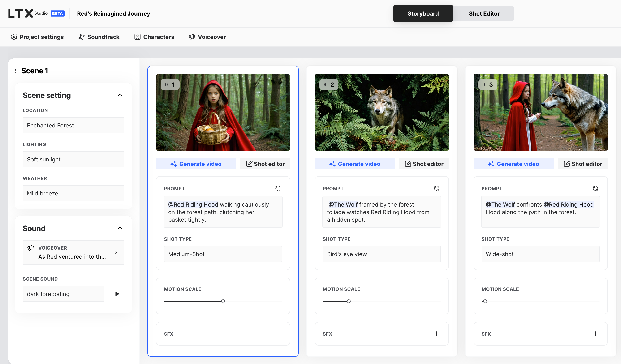Click the Soundtrack music note icon
Image resolution: width=621 pixels, height=364 pixels.
pos(82,37)
